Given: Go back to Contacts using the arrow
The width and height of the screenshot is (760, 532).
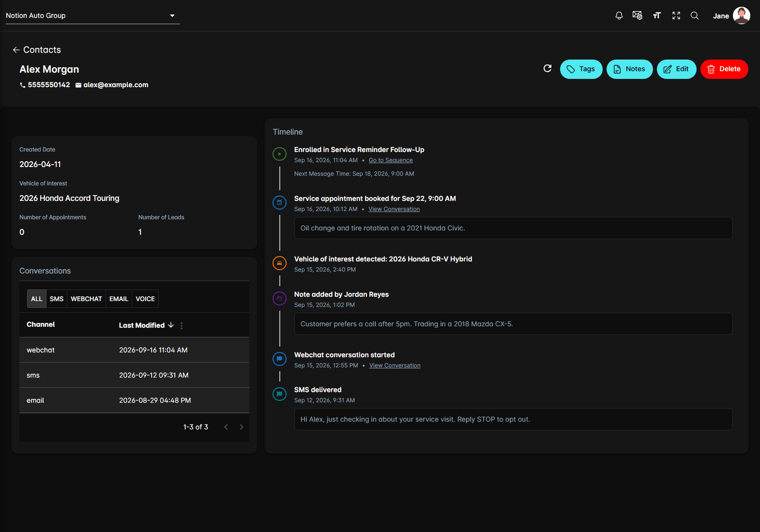Looking at the screenshot, I should click(16, 50).
